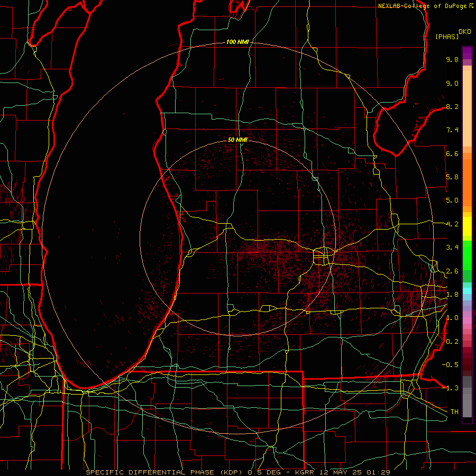Click the 12 MAY 25 01:29 timestamp

coord(356,472)
